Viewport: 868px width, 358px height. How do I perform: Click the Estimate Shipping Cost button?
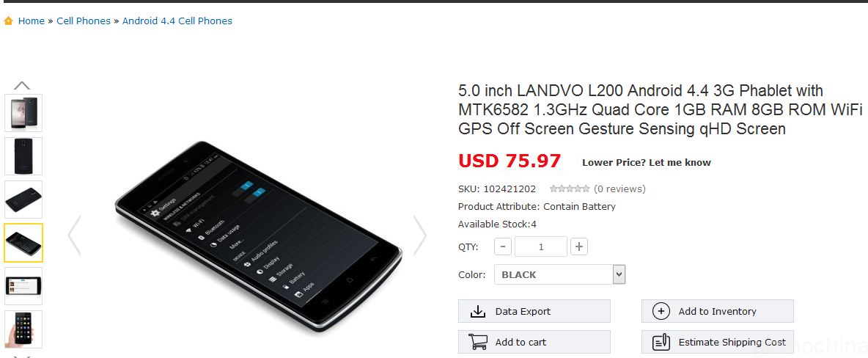[x=718, y=342]
